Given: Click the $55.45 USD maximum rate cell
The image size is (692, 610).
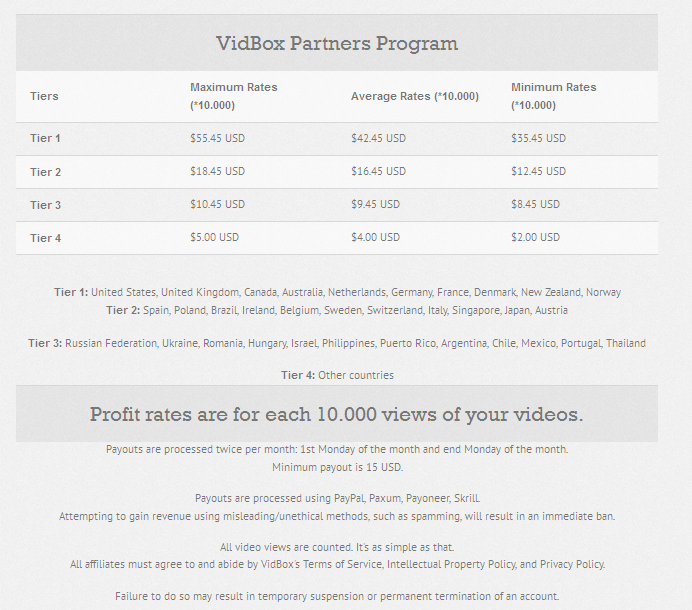Looking at the screenshot, I should (218, 138).
